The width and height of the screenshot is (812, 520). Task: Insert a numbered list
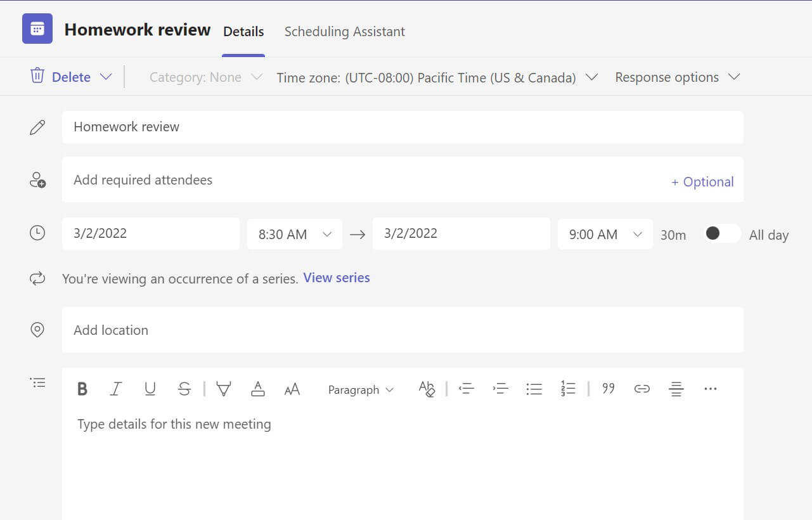click(569, 389)
